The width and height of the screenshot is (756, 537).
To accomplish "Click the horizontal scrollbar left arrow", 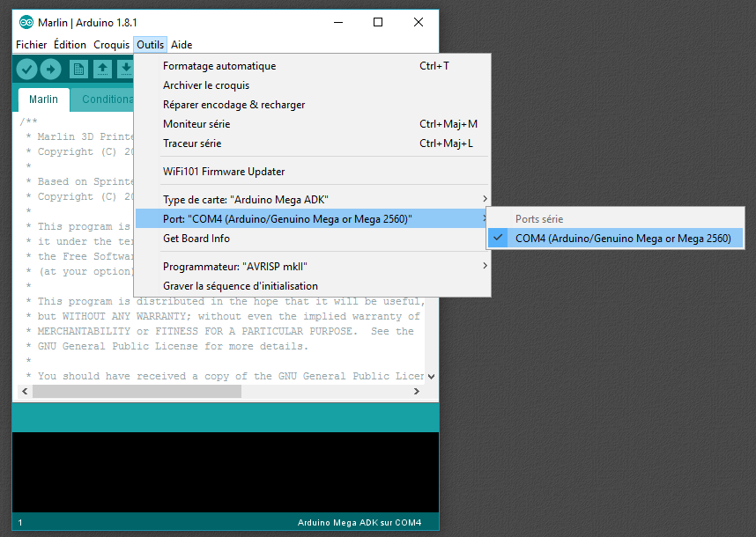I will pos(26,391).
